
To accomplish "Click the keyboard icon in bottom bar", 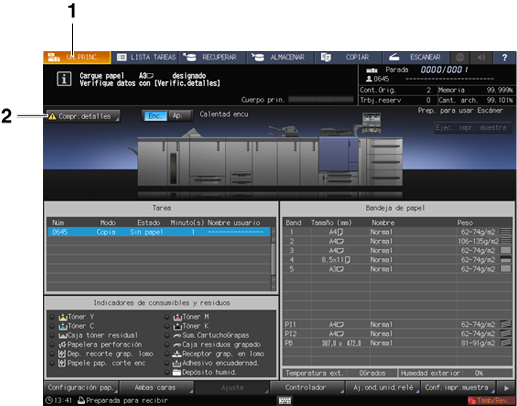I will (285, 400).
